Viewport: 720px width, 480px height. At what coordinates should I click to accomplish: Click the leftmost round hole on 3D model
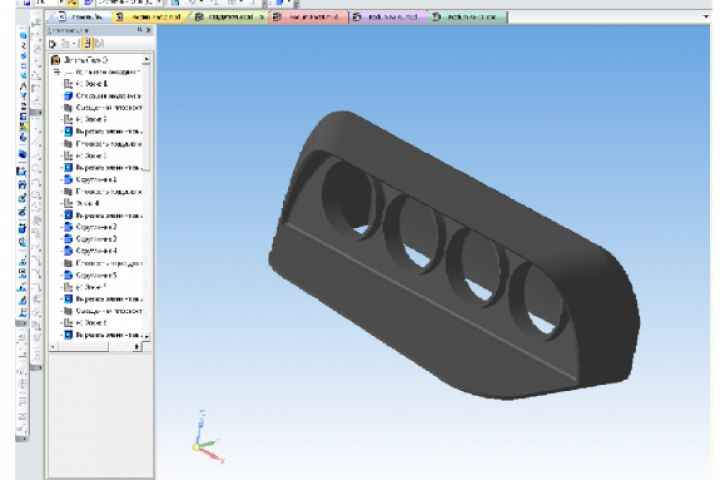(352, 200)
